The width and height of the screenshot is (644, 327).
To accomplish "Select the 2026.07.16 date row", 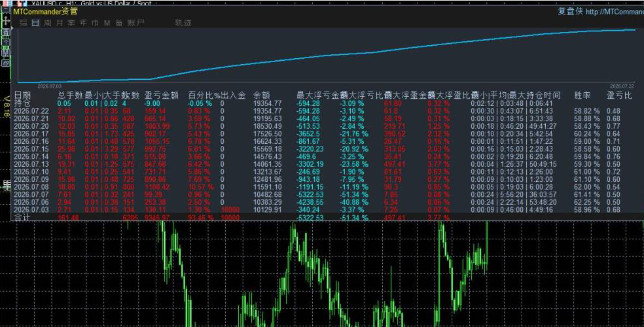I will pyautogui.click(x=31, y=141).
